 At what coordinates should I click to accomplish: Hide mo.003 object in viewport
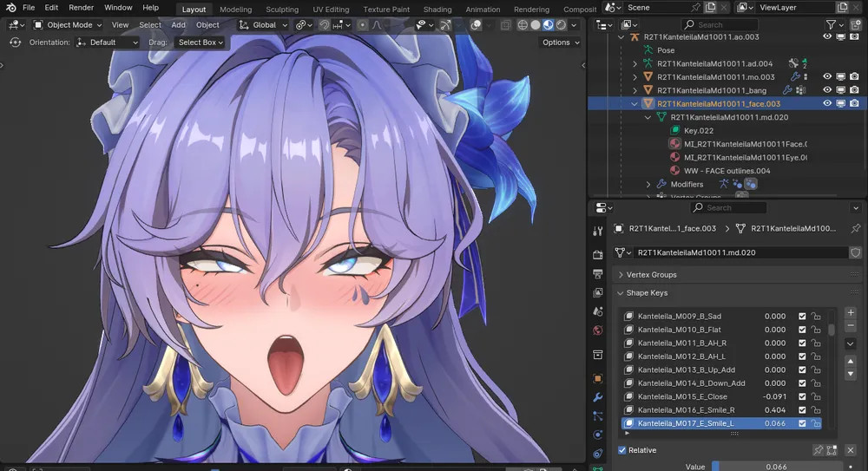827,77
